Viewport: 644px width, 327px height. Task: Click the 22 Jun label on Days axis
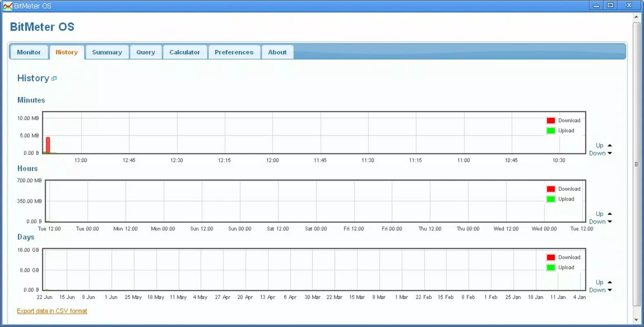click(x=45, y=297)
